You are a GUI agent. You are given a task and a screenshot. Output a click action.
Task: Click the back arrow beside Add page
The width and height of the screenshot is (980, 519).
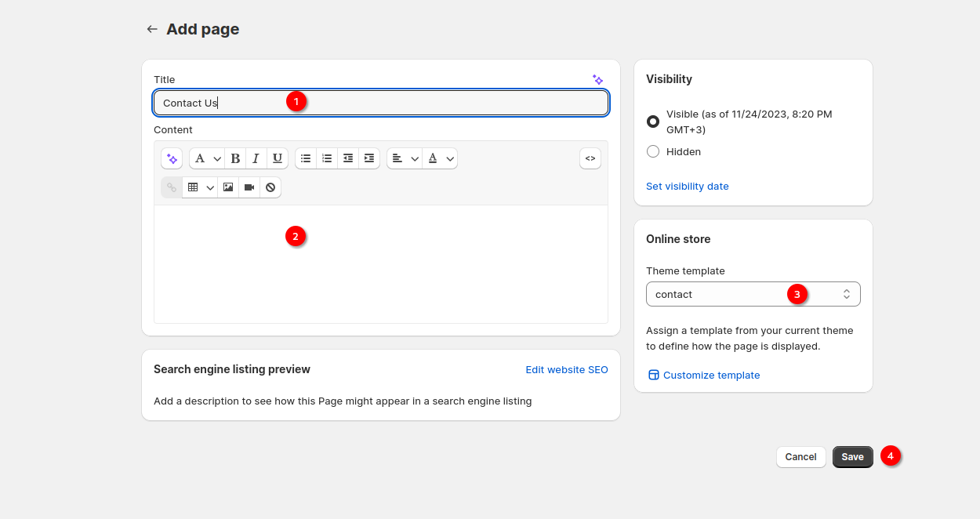pos(152,29)
